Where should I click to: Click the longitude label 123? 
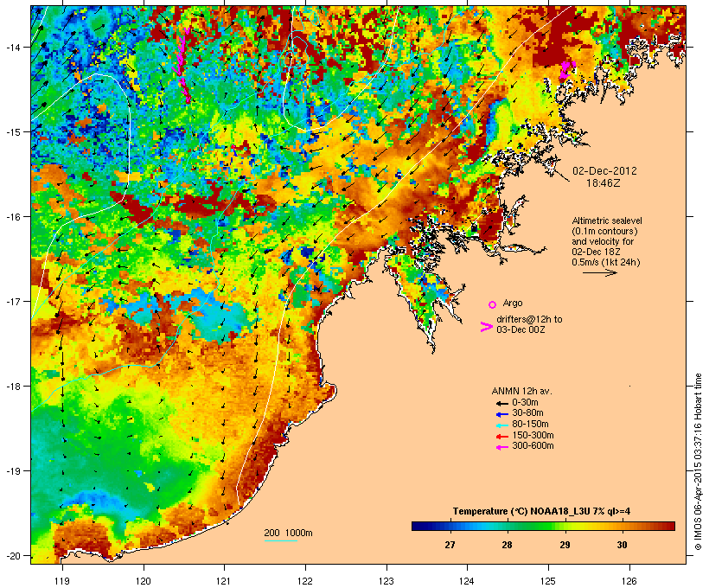[x=386, y=581]
